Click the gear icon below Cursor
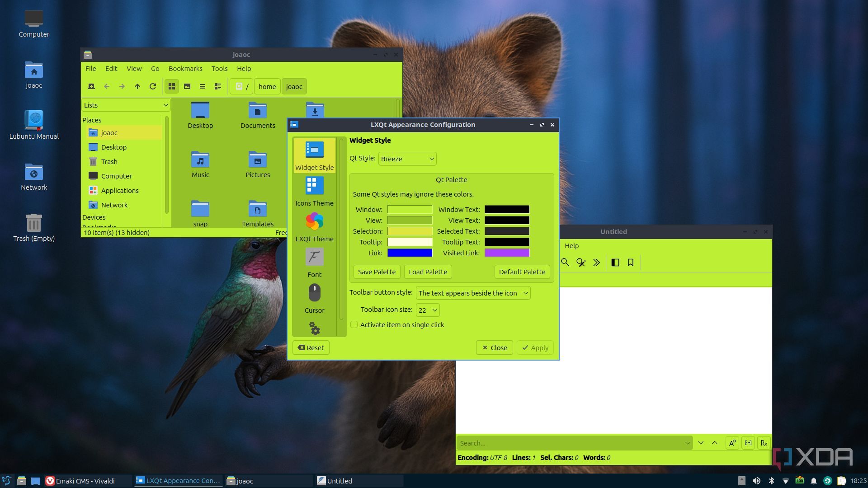The width and height of the screenshot is (868, 488). [x=315, y=328]
